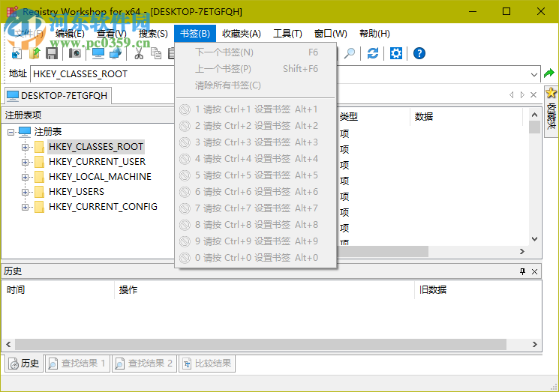Image resolution: width=559 pixels, height=392 pixels.
Task: Click the camera registry snapshot icon
Action: click(x=75, y=53)
